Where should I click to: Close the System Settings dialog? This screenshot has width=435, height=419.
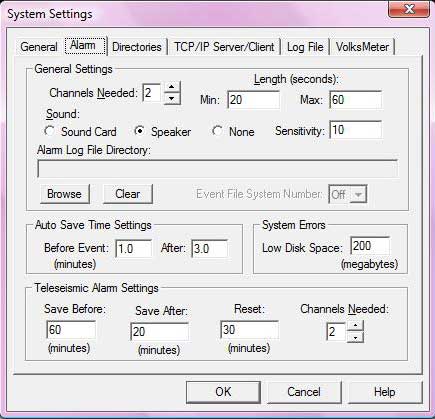409,9
